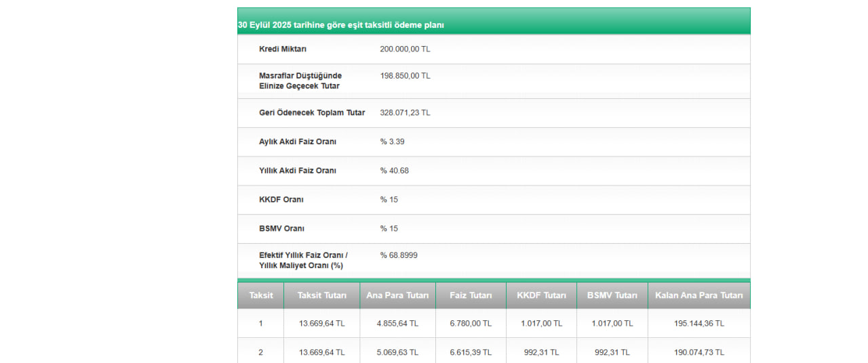Click installment number 2 row cell
The image size is (868, 363).
[261, 353]
